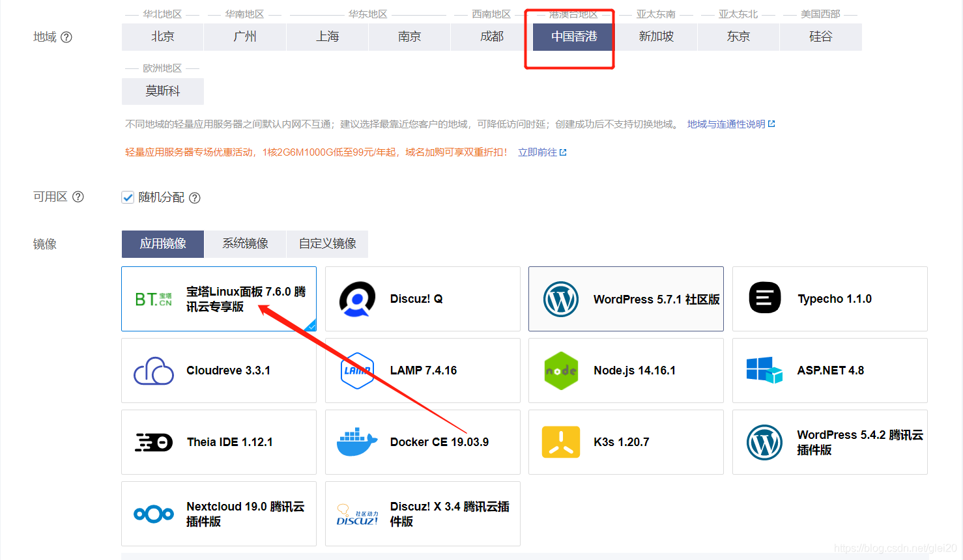Select the Node.js hexagon icon
The image size is (963, 560).
click(x=561, y=370)
